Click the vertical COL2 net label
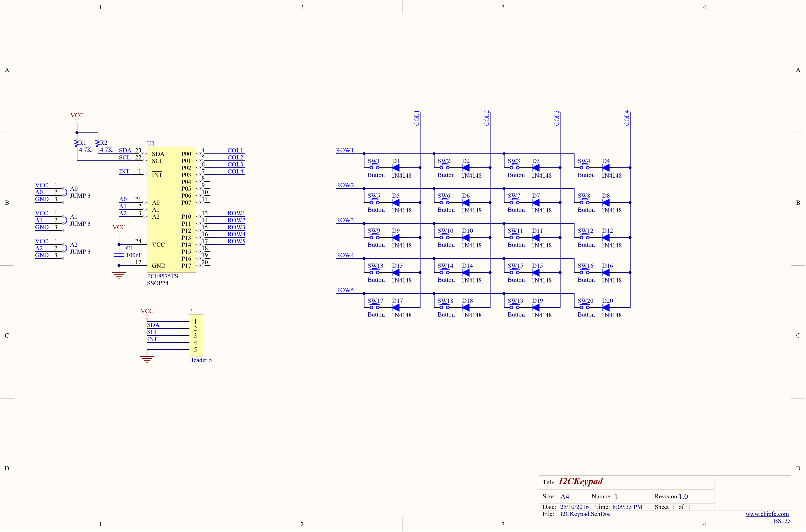This screenshot has width=806, height=532. (486, 118)
